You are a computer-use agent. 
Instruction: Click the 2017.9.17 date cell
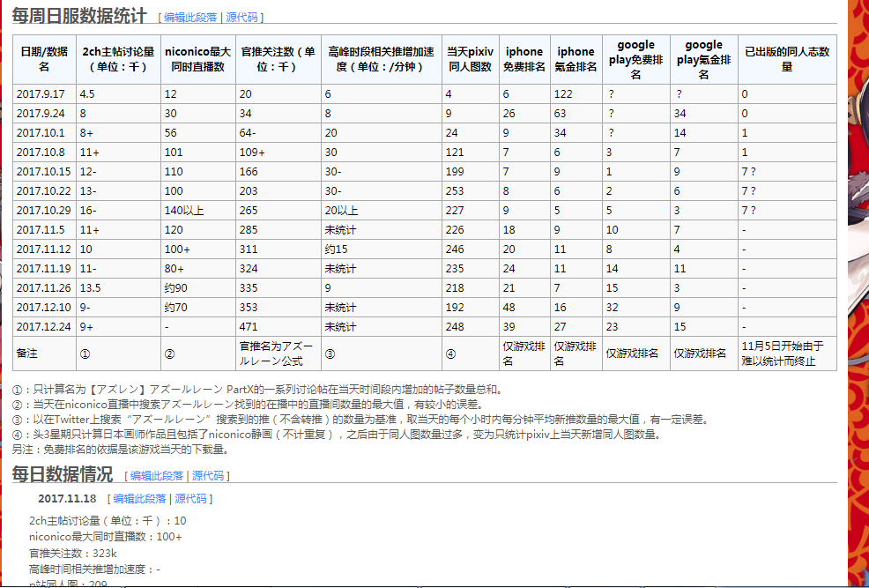click(x=40, y=94)
